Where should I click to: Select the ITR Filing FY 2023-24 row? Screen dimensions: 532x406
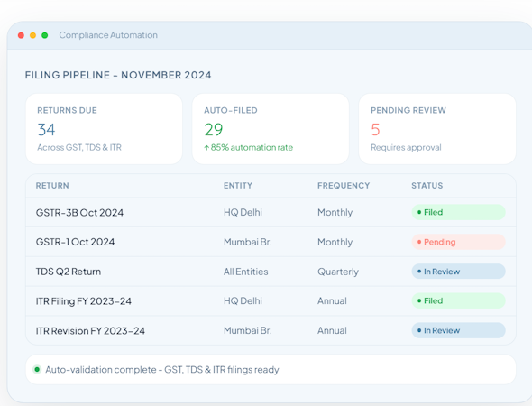click(271, 301)
